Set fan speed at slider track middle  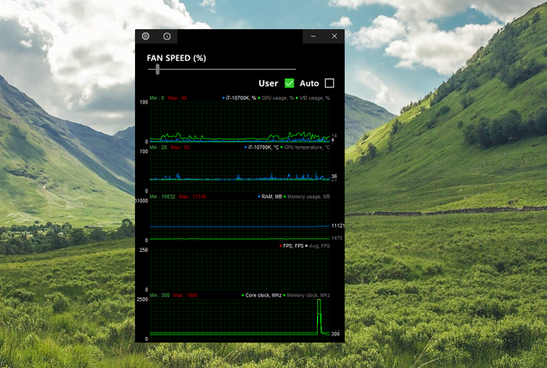click(x=222, y=69)
